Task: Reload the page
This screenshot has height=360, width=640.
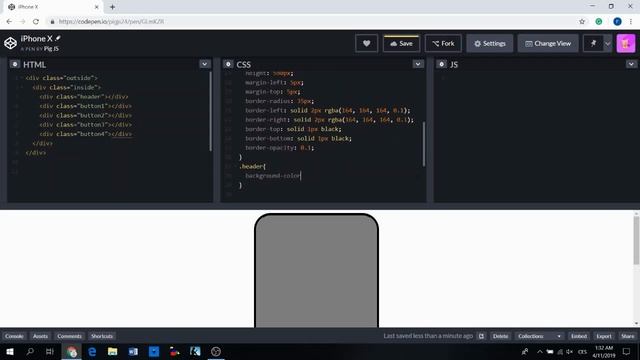Action: (36, 22)
